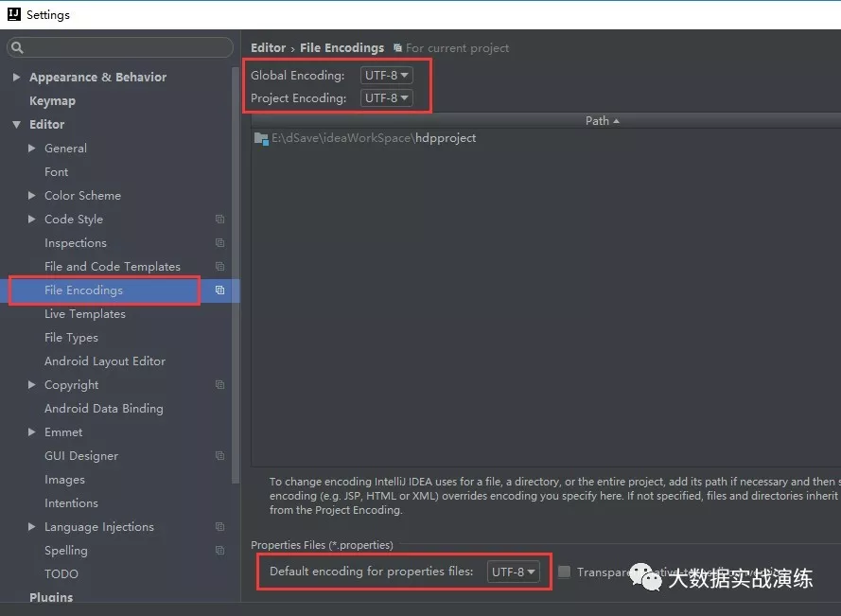Screen dimensions: 841x616
Task: Open File Types settings
Action: click(71, 338)
